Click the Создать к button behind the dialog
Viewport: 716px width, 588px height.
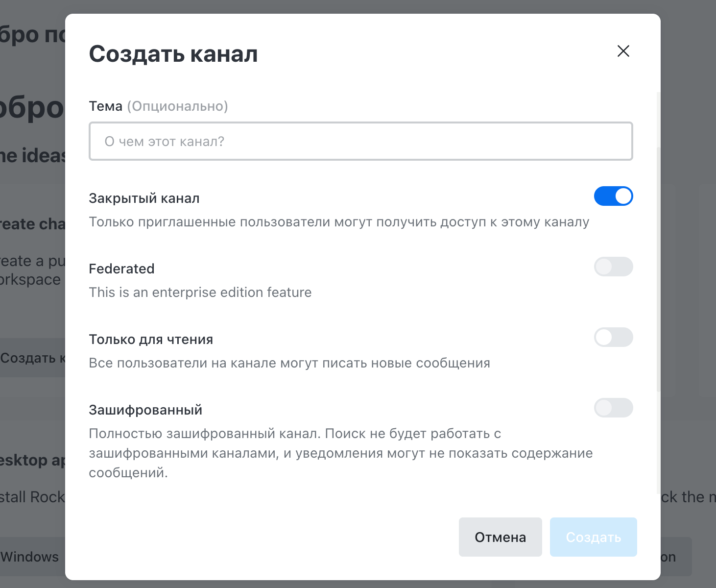point(31,358)
